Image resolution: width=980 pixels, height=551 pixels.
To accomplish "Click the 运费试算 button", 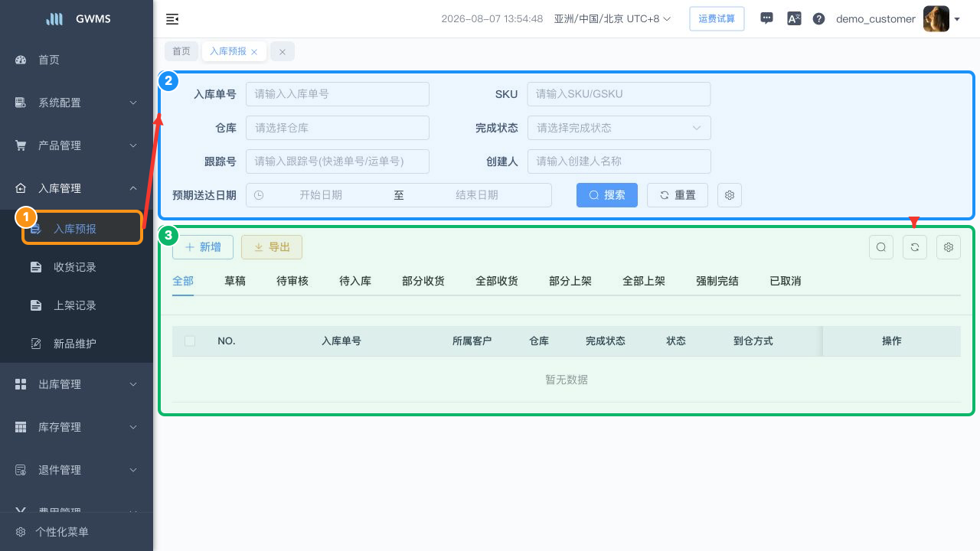I will coord(717,19).
